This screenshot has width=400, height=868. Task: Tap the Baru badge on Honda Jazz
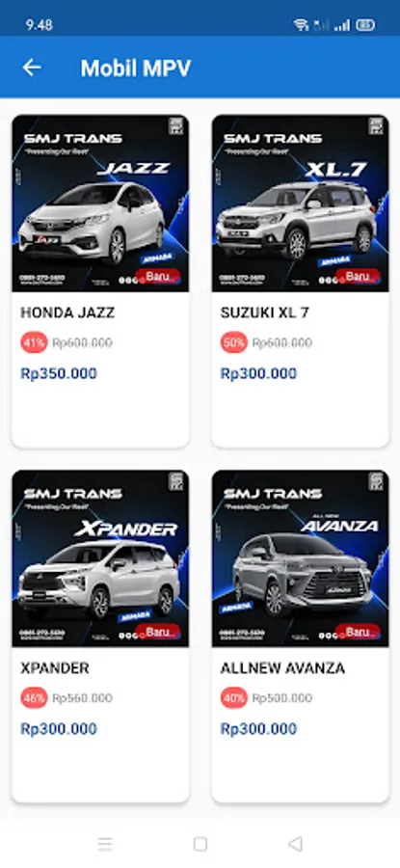[158, 276]
